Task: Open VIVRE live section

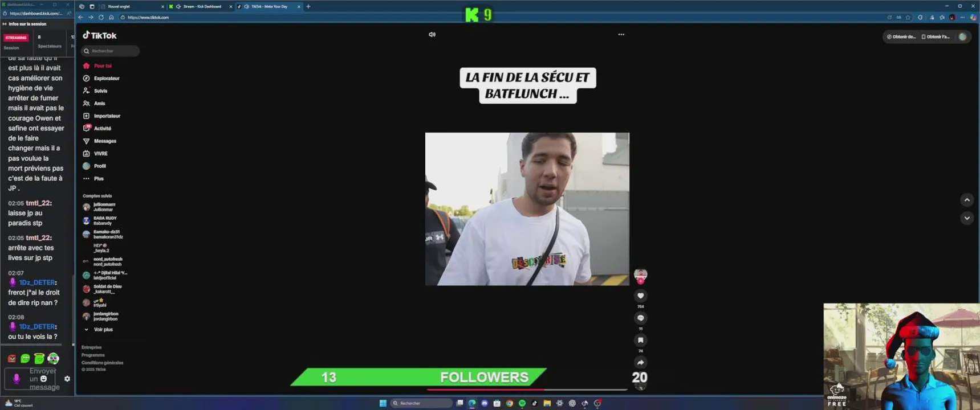Action: tap(95, 154)
